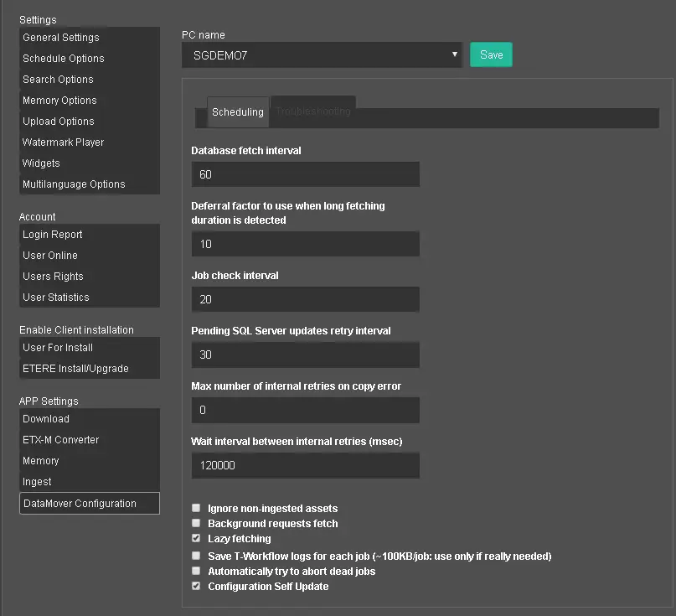Go to Watermark Player settings

tap(64, 142)
